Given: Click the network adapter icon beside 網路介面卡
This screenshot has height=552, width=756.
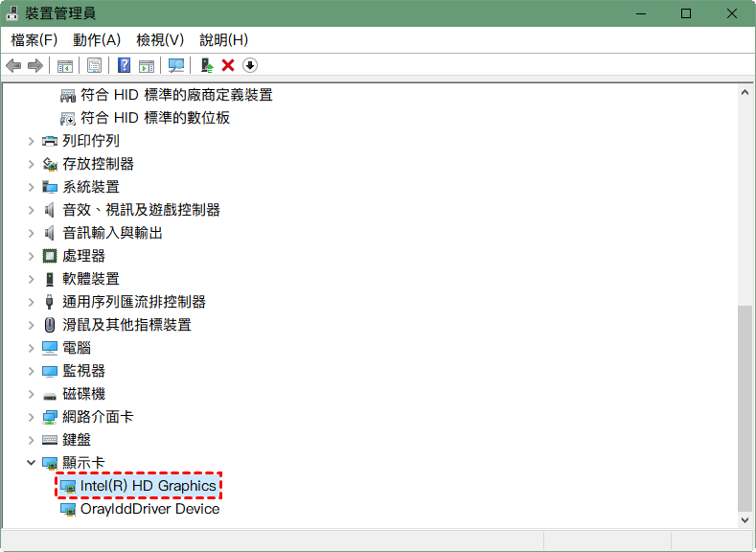Looking at the screenshot, I should (x=50, y=417).
